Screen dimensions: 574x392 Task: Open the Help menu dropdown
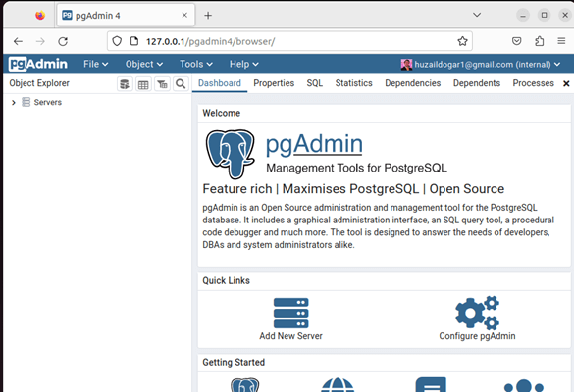(x=243, y=64)
